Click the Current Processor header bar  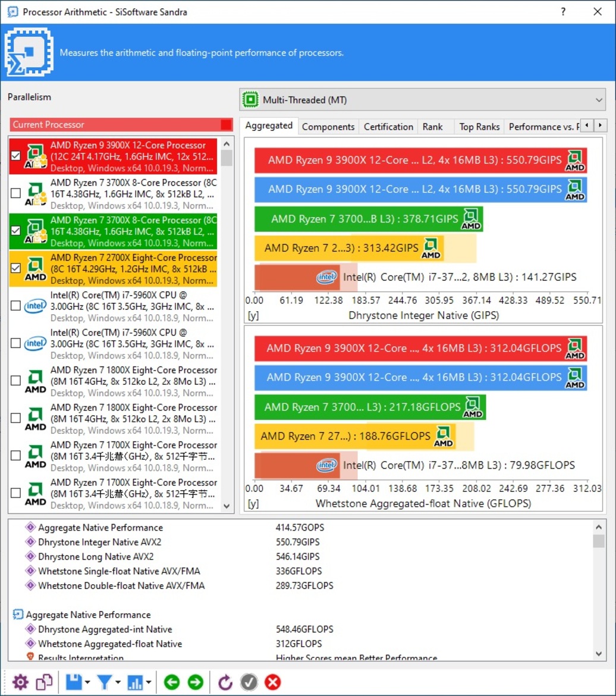coord(121,125)
